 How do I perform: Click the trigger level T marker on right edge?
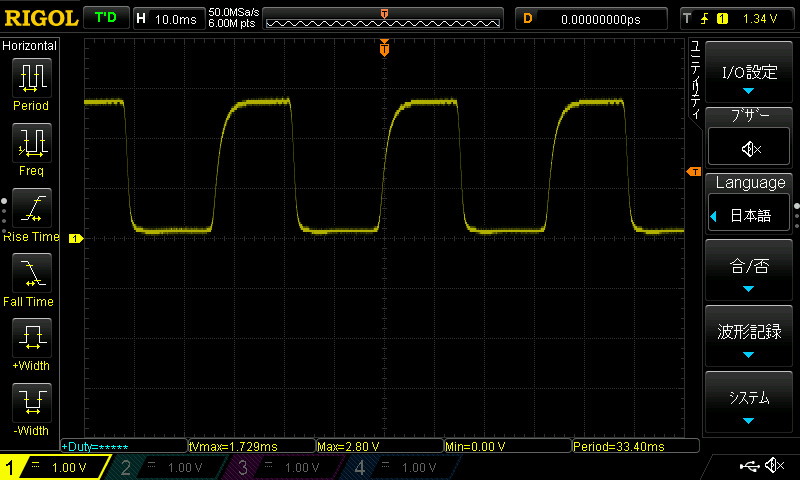coord(694,172)
